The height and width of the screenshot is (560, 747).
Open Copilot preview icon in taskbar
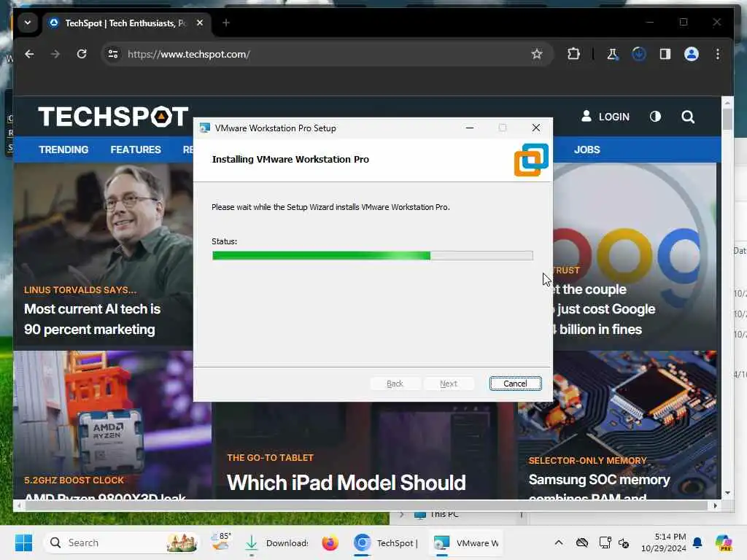(724, 542)
